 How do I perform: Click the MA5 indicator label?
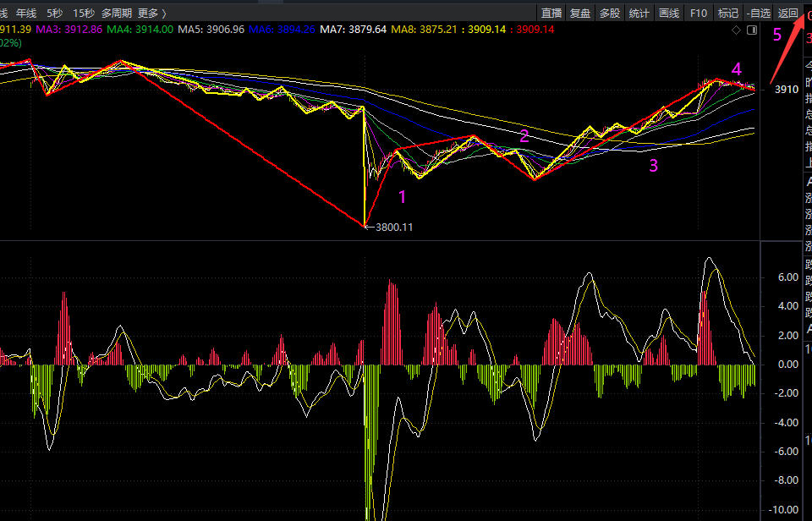point(211,29)
